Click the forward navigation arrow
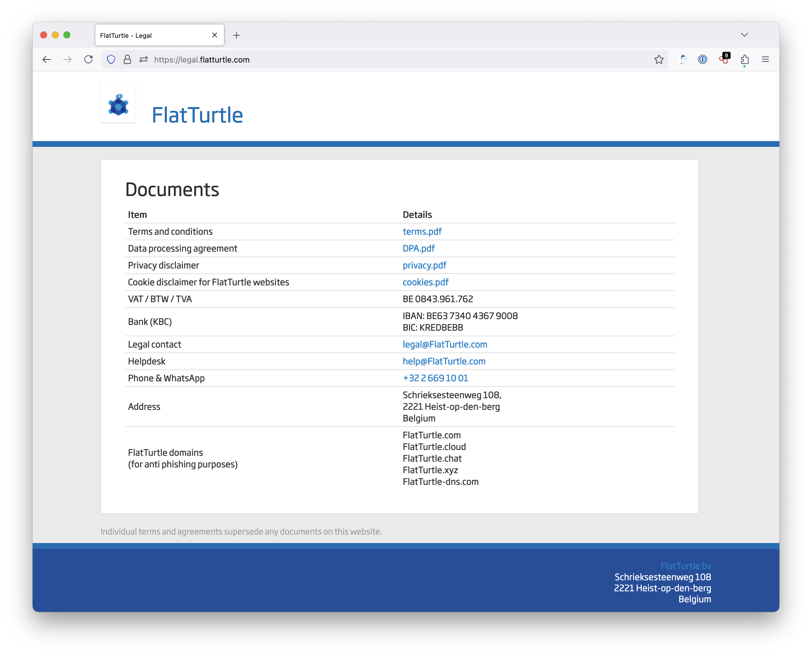 click(67, 60)
